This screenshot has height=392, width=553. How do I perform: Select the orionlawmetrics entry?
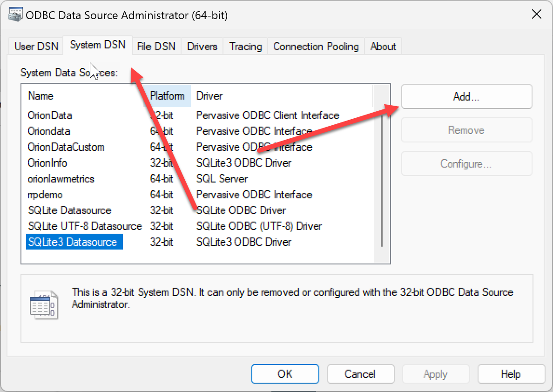tap(60, 178)
